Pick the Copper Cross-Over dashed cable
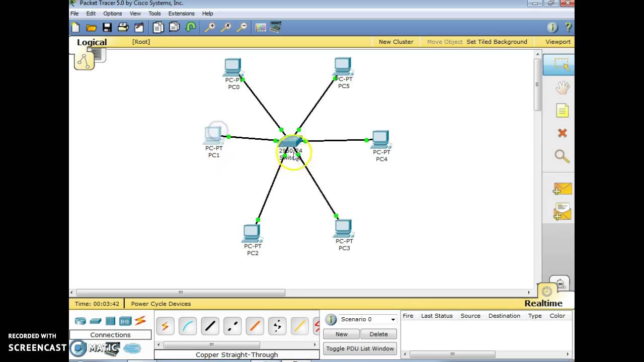 coord(232,326)
